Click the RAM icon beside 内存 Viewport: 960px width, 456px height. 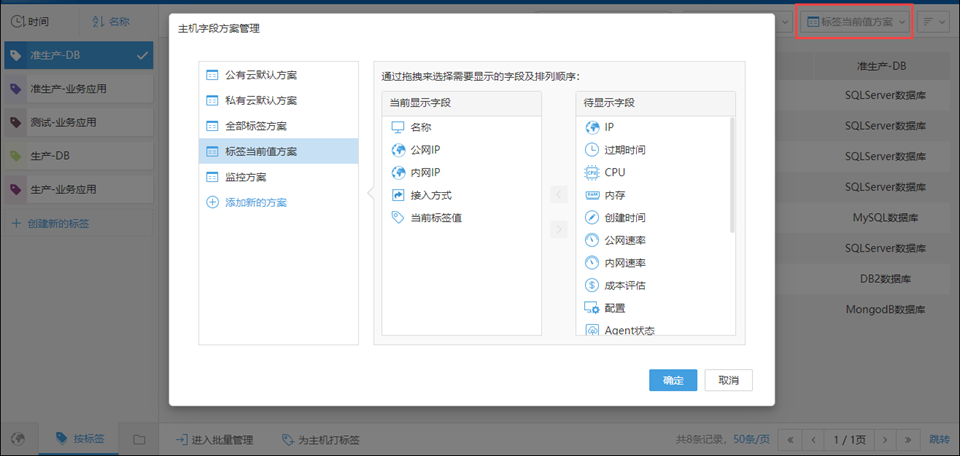point(591,195)
